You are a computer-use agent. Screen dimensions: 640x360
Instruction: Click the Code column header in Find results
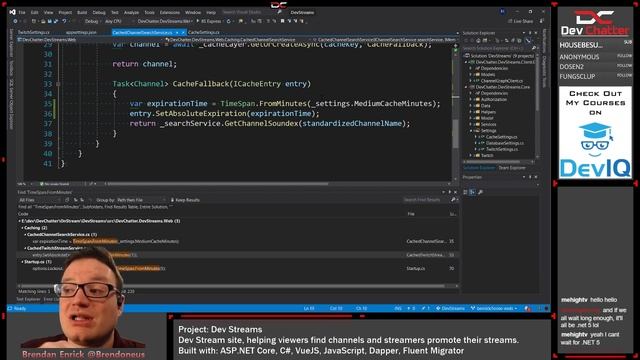coord(23,214)
